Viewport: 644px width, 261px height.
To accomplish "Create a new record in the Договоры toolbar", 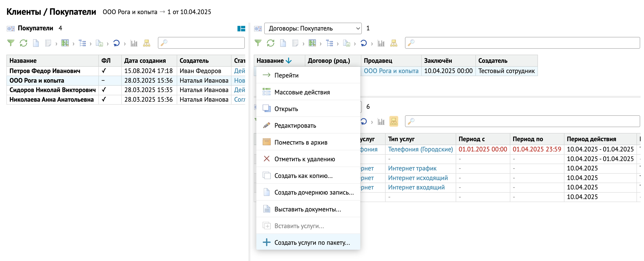I will [283, 43].
